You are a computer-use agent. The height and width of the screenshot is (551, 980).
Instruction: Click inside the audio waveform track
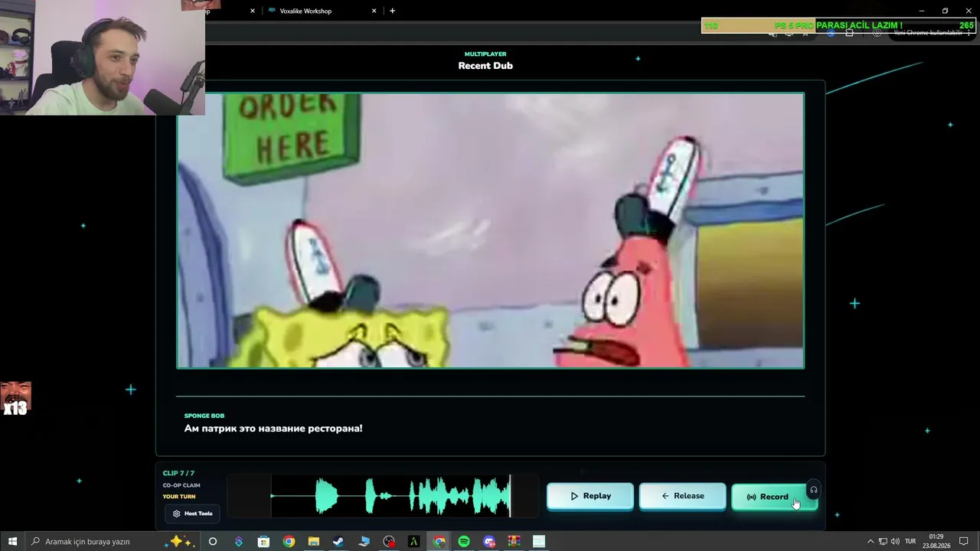point(381,496)
